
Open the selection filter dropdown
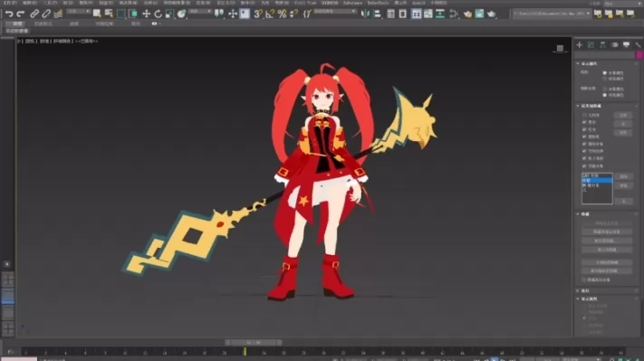click(x=78, y=12)
